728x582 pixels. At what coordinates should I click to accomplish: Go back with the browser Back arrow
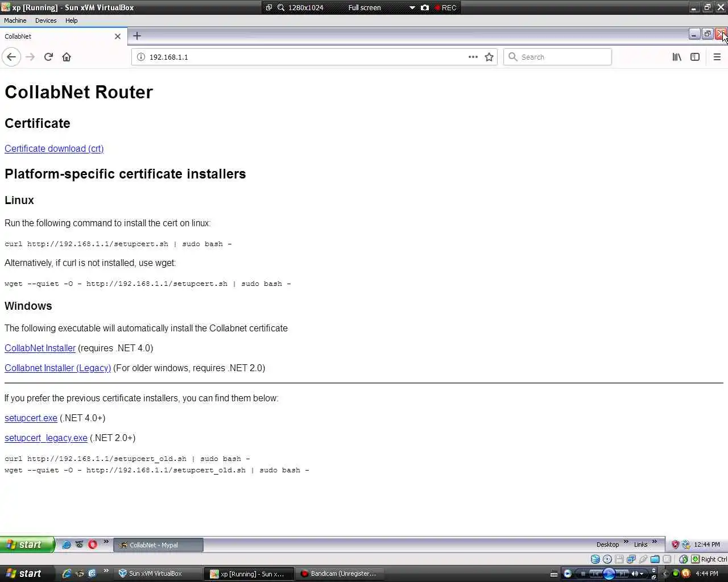point(11,57)
